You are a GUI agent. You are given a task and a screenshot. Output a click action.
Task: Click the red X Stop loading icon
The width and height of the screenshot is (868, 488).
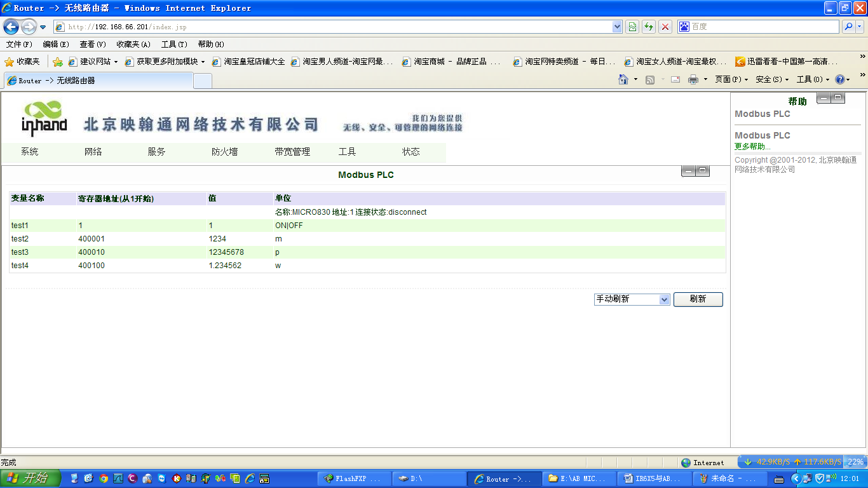click(665, 27)
